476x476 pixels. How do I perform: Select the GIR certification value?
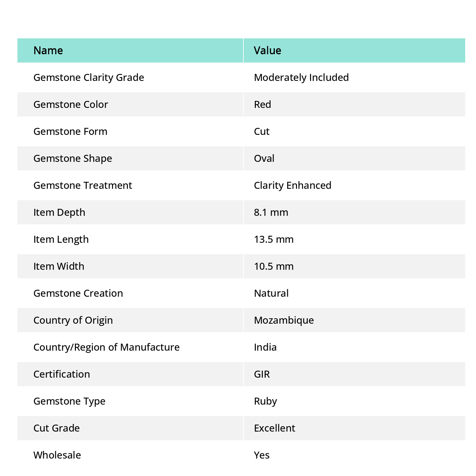click(x=262, y=374)
